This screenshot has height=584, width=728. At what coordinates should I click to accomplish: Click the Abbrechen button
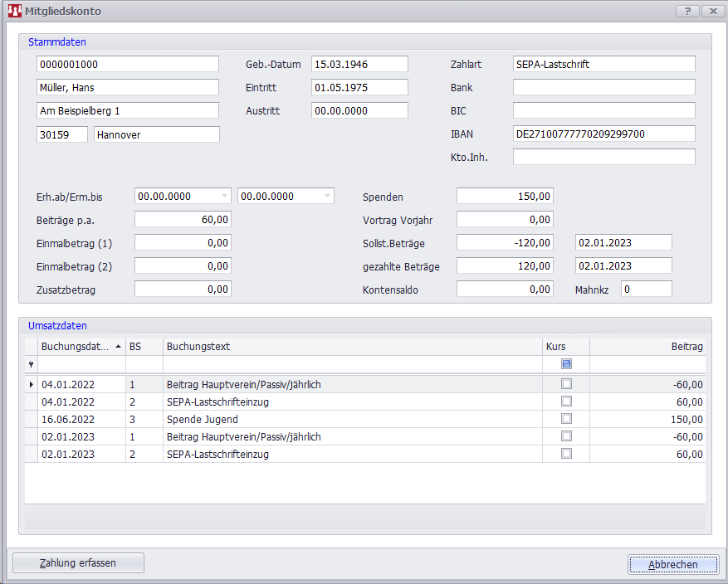tap(672, 563)
